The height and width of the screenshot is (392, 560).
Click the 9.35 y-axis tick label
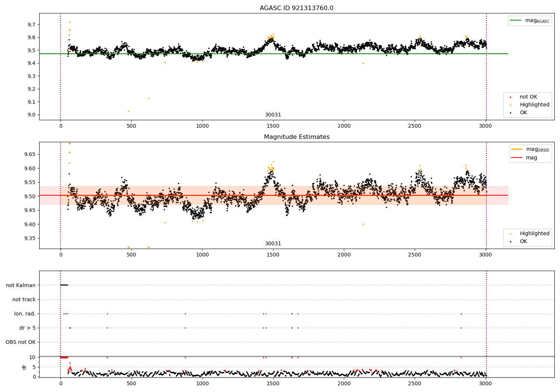point(31,238)
